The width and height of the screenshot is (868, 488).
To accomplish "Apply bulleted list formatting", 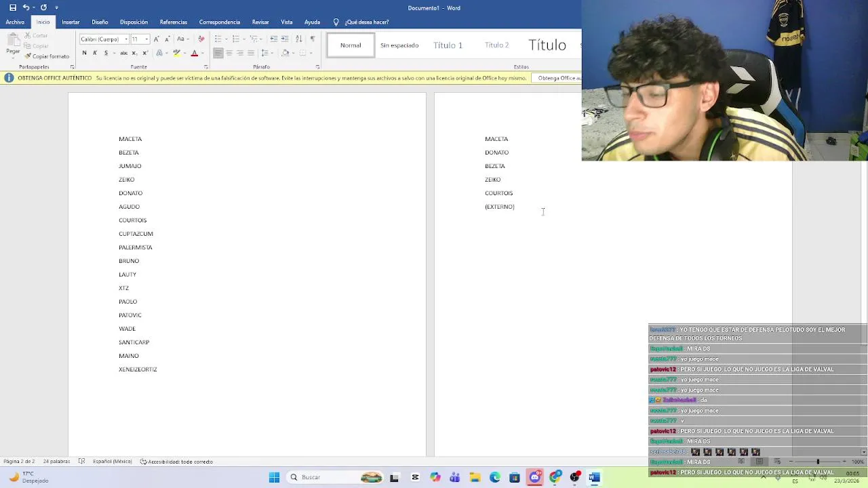I will 218,39.
